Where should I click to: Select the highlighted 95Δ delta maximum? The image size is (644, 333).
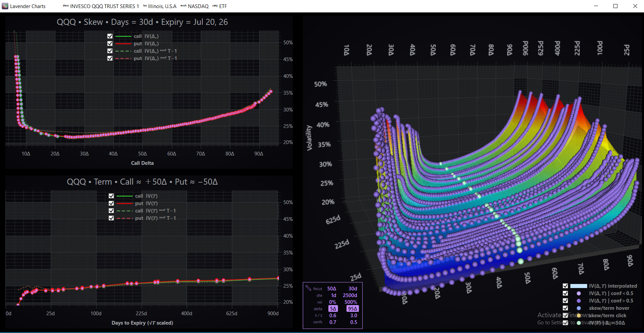coord(353,309)
